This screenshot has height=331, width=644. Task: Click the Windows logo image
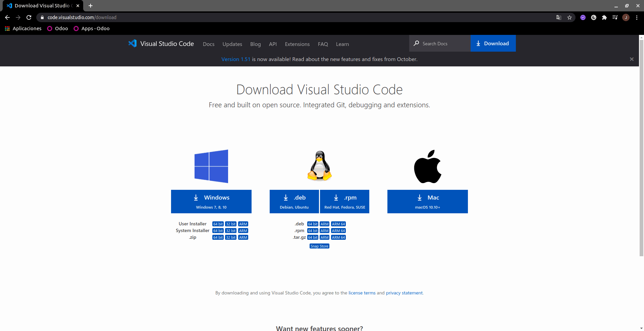tap(211, 166)
